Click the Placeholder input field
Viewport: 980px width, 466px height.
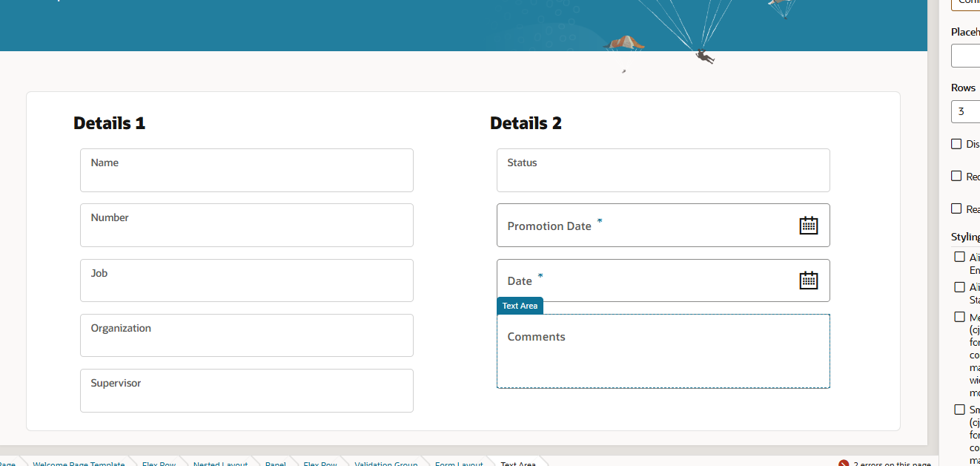coord(967,55)
